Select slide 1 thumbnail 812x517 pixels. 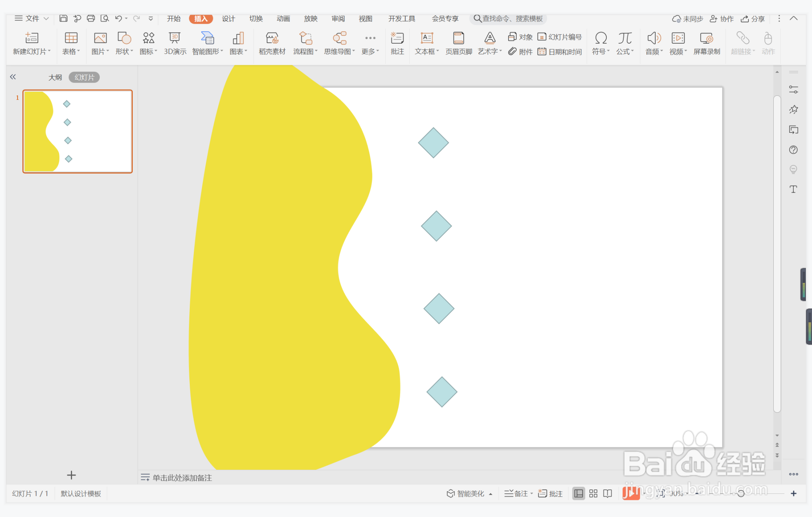point(77,131)
